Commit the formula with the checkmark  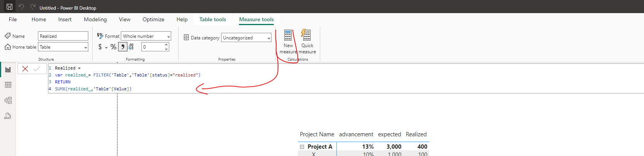pyautogui.click(x=37, y=69)
